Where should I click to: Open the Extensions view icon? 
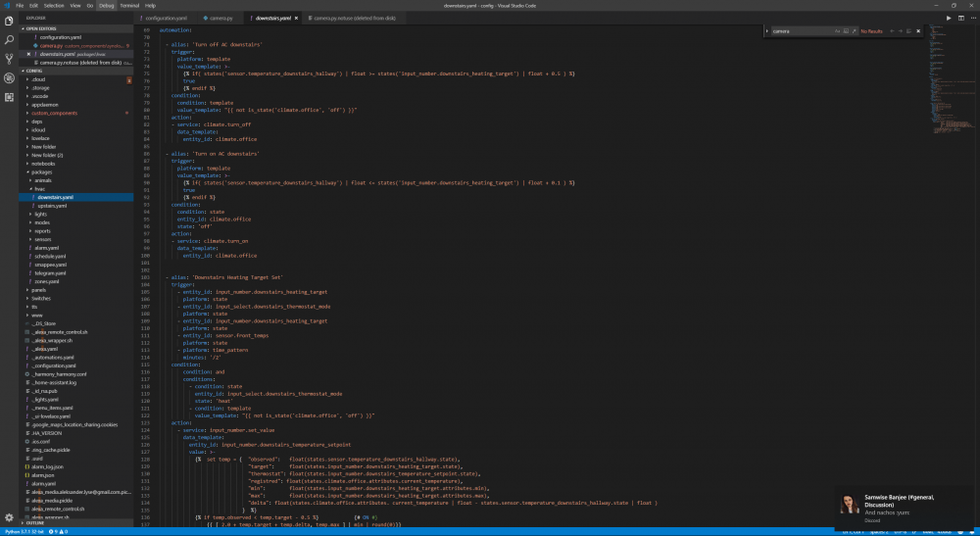click(9, 97)
